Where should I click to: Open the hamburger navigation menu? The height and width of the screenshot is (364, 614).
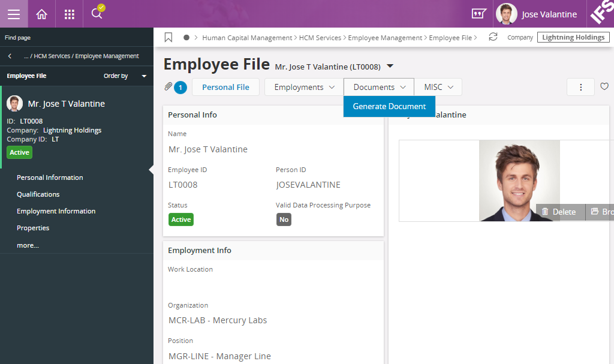(x=14, y=14)
